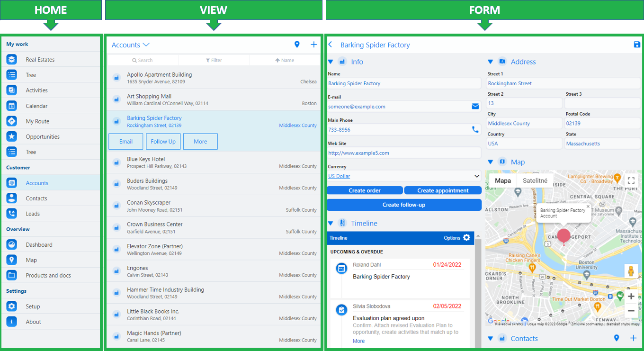The image size is (644, 351).
Task: Click the map pin icon in Accounts header
Action: pos(297,45)
